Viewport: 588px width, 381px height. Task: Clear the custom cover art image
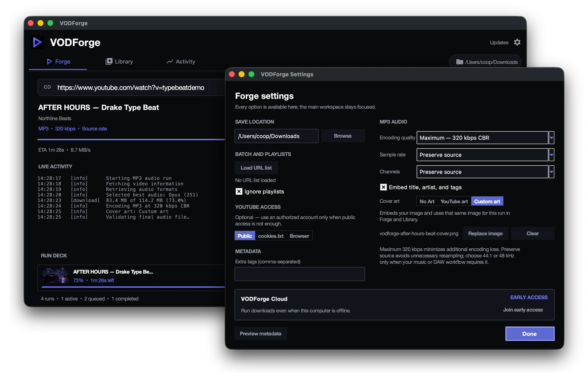tap(532, 233)
